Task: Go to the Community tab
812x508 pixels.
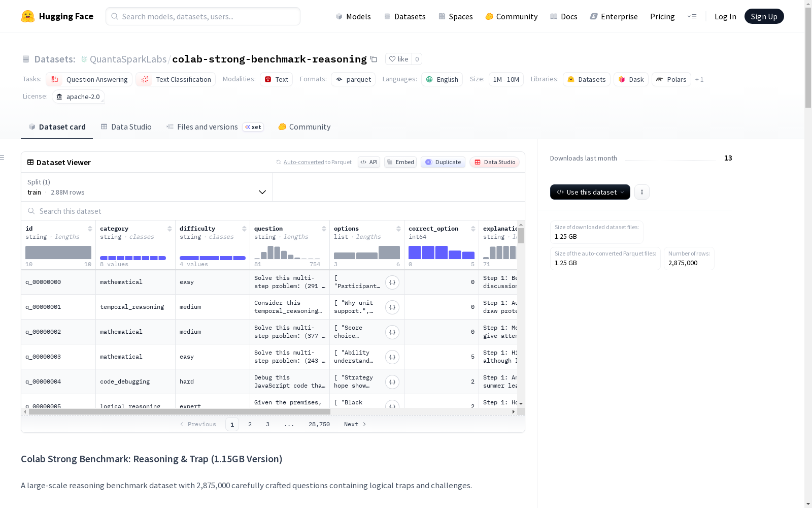Action: pyautogui.click(x=304, y=127)
